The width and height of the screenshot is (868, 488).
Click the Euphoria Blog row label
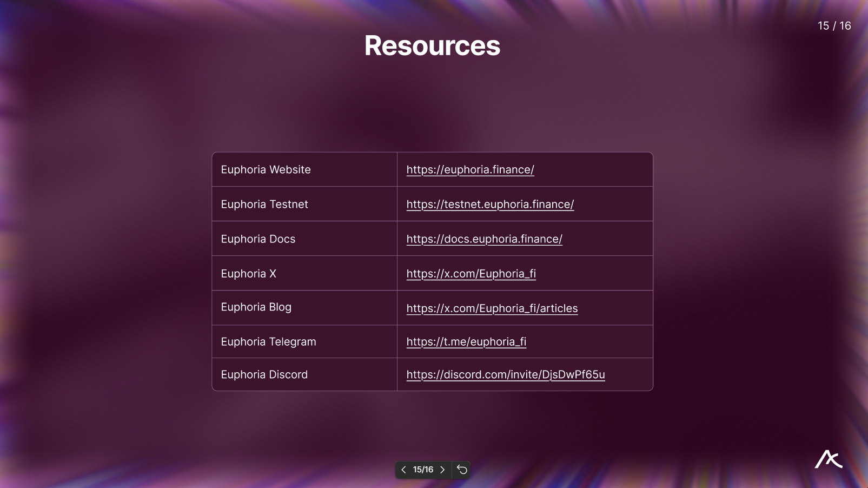(256, 307)
